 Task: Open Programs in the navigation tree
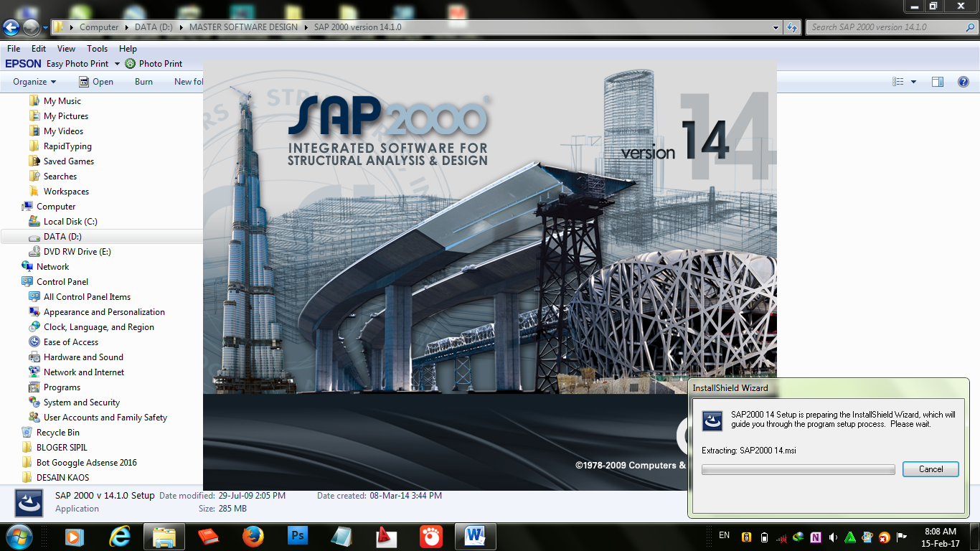(x=62, y=387)
